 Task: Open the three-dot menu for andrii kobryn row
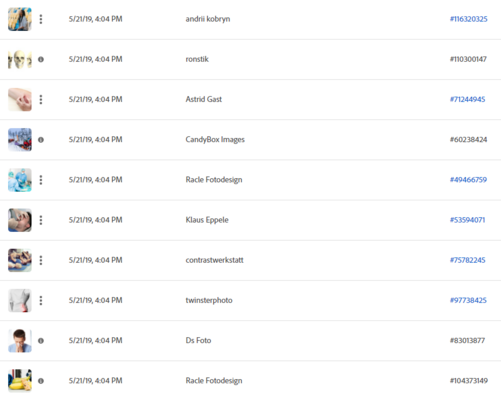click(41, 19)
